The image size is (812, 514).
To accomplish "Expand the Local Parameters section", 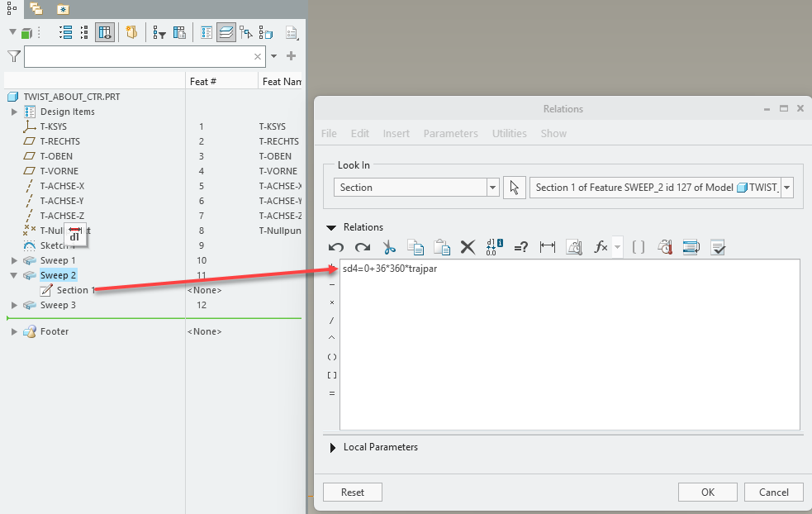I will click(333, 447).
